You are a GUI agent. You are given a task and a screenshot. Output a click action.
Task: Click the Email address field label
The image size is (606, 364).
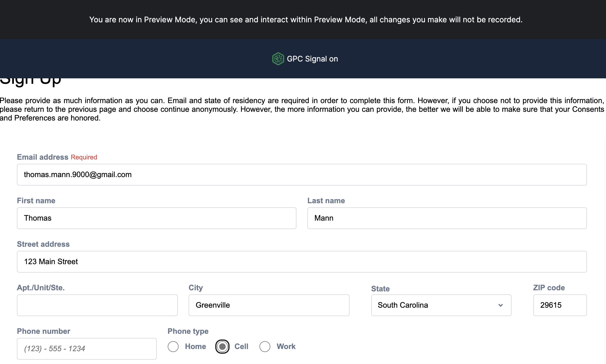(x=42, y=157)
